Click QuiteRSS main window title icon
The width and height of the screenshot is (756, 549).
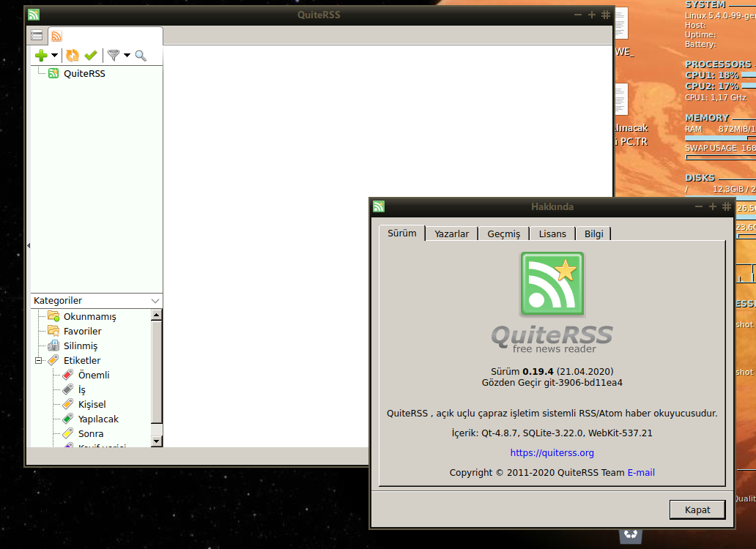[33, 15]
